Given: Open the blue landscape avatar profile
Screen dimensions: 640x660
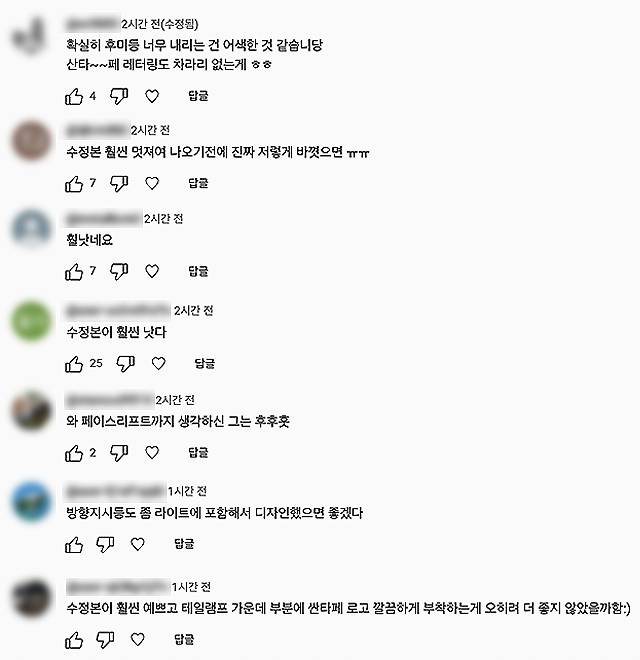Looking at the screenshot, I should click(x=31, y=501).
